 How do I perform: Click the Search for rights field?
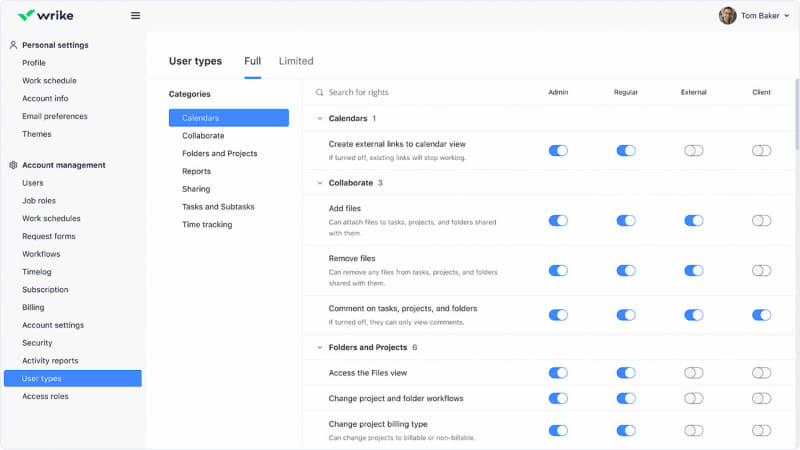click(x=420, y=92)
